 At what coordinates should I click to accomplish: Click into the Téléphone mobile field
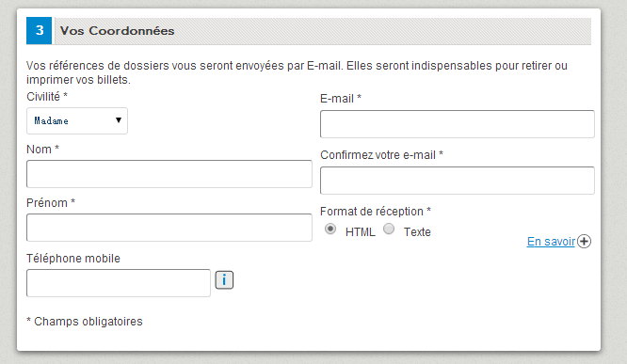pyautogui.click(x=119, y=283)
